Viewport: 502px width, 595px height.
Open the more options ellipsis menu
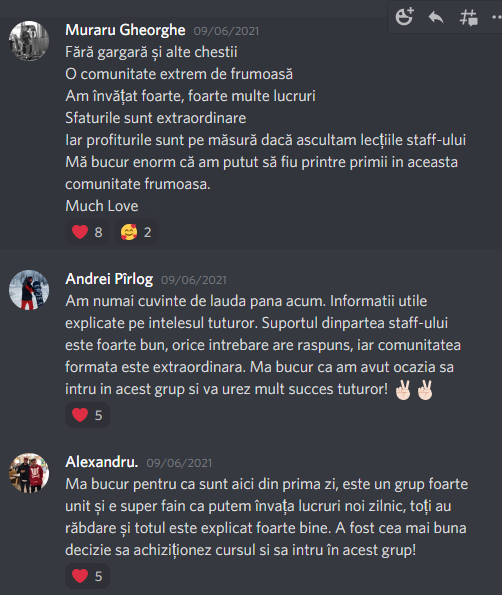tap(496, 17)
